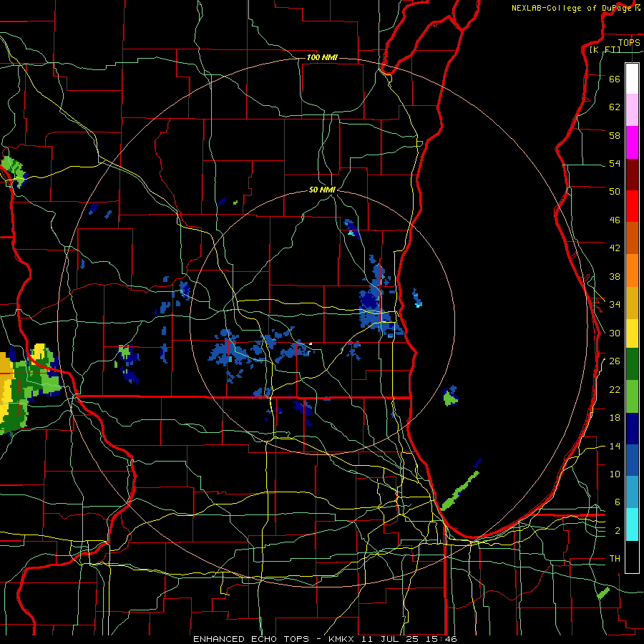The image size is (644, 644).
Task: Select the light green legend swatch
Action: [632, 396]
